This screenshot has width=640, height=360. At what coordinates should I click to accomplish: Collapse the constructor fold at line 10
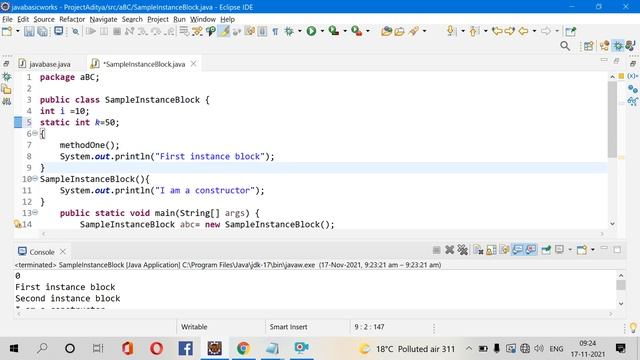pyautogui.click(x=35, y=178)
